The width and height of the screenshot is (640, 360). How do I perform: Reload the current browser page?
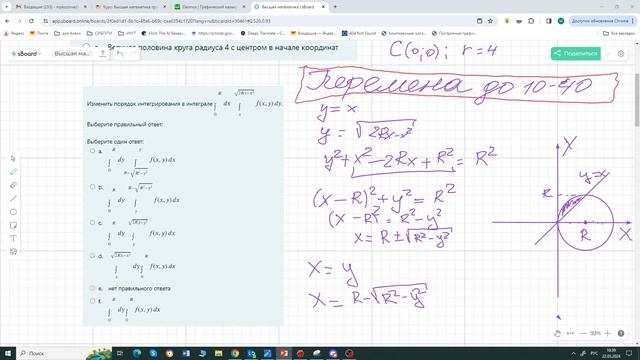pyautogui.click(x=31, y=21)
